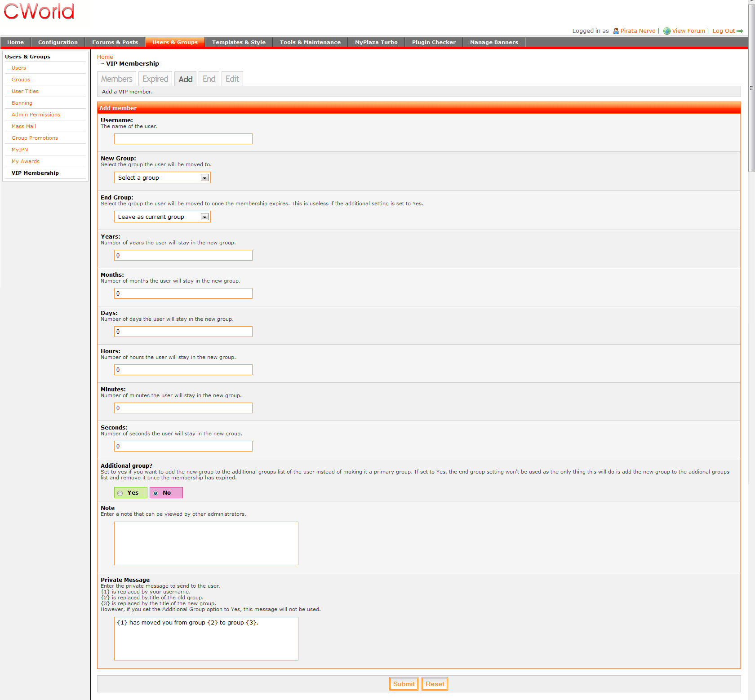The width and height of the screenshot is (755, 700).
Task: Click the user icon beside Pirata Nervo
Action: 616,31
